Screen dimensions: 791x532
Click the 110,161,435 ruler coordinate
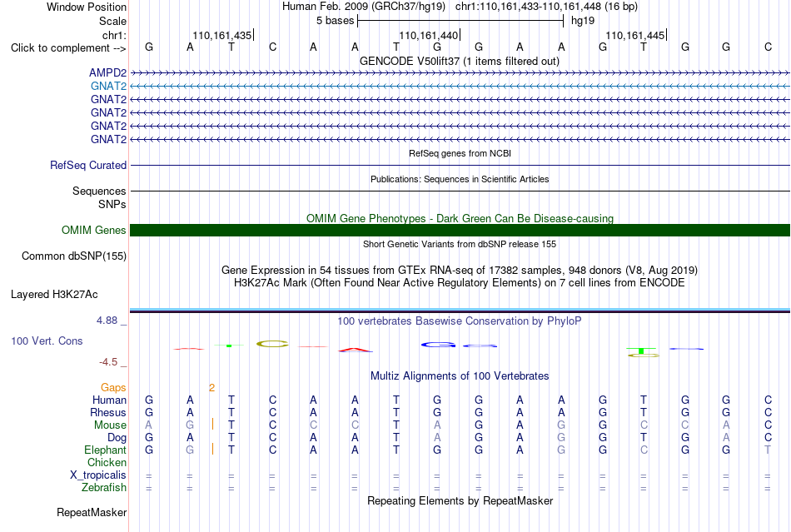222,35
